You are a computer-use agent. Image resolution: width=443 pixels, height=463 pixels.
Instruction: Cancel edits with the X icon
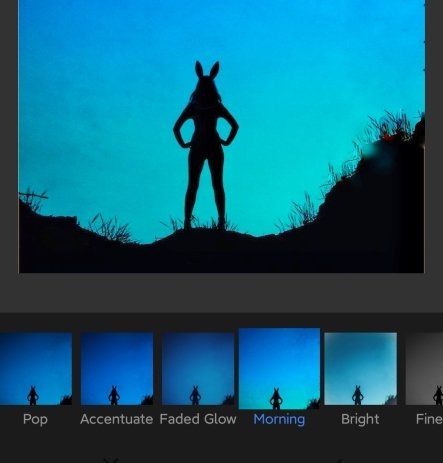(x=111, y=460)
